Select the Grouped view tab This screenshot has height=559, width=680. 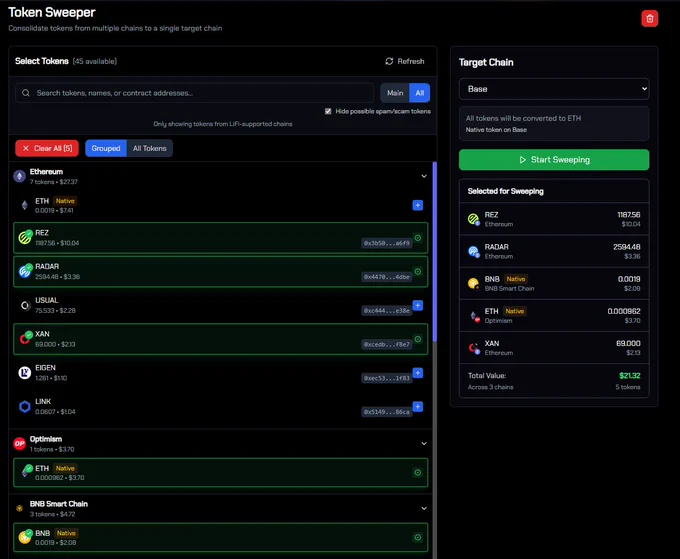pyautogui.click(x=106, y=148)
